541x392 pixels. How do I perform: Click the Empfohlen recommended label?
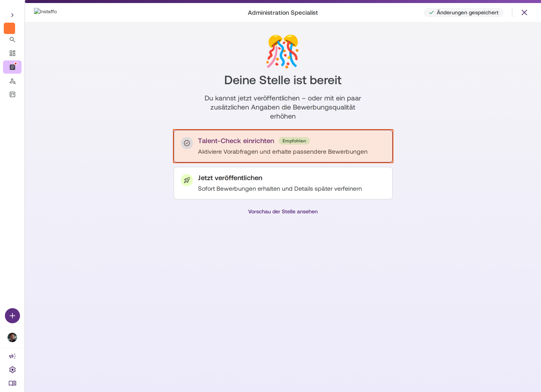[294, 141]
